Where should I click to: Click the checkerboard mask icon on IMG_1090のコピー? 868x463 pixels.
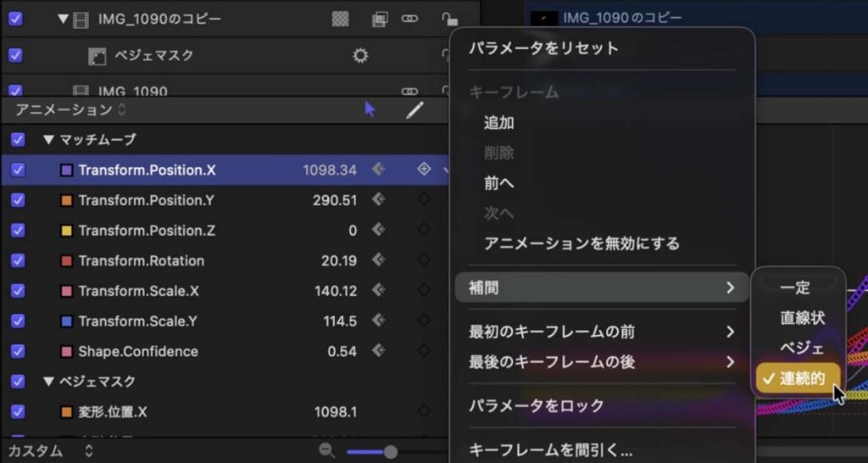tap(340, 19)
